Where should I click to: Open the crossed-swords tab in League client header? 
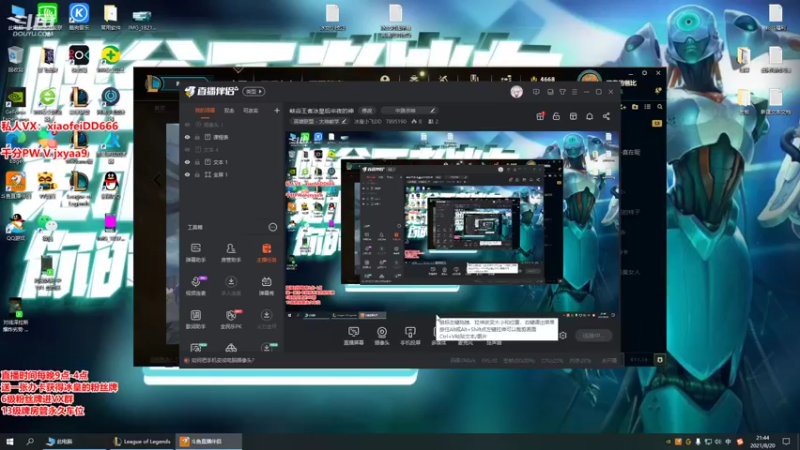click(x=443, y=79)
